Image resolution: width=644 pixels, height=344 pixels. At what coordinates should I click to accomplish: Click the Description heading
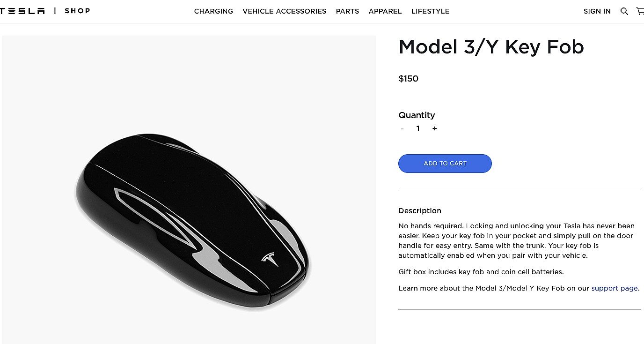tap(420, 211)
